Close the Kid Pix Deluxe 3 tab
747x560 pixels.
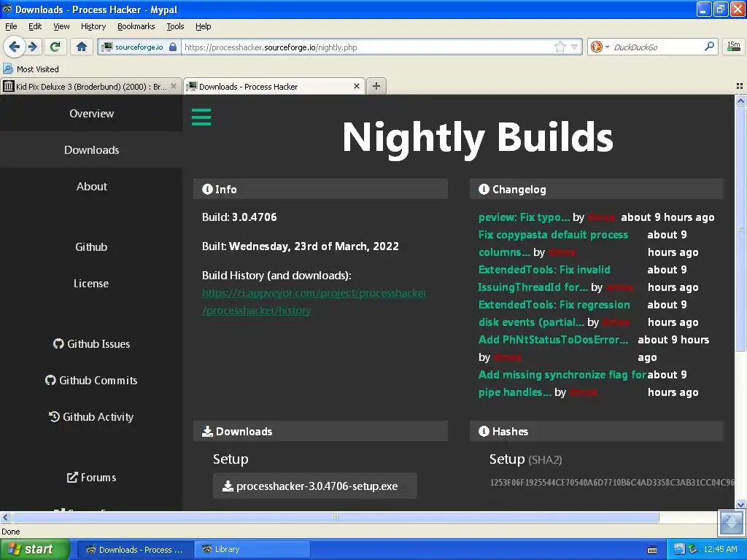coord(174,86)
